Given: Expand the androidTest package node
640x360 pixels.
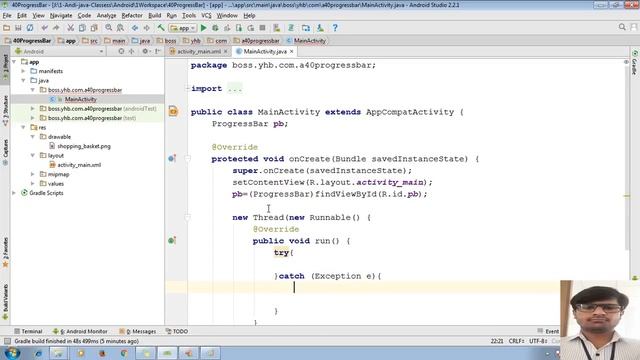Looking at the screenshot, I should point(33,109).
